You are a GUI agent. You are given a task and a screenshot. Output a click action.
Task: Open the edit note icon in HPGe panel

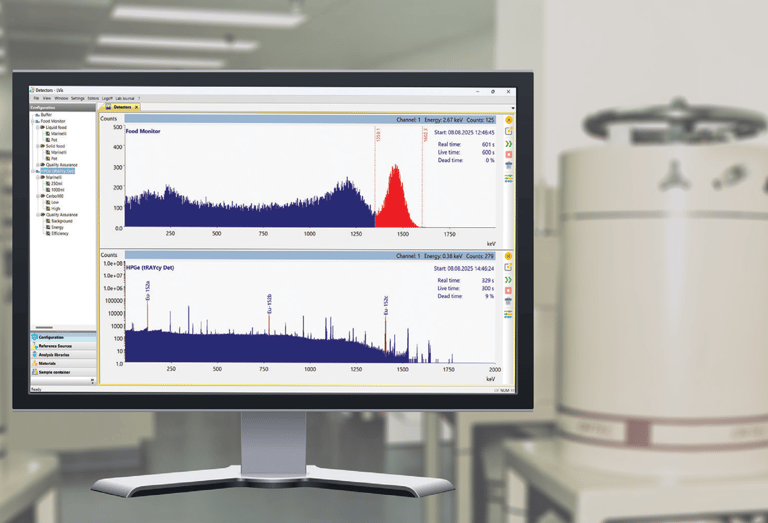pyautogui.click(x=508, y=267)
